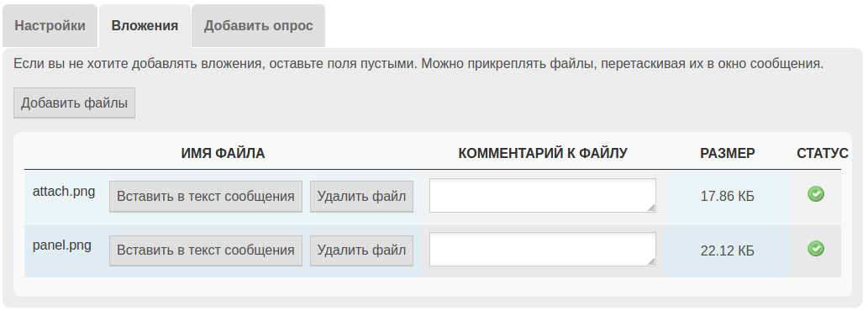Insert attach.png into message text
868x311 pixels.
(206, 197)
